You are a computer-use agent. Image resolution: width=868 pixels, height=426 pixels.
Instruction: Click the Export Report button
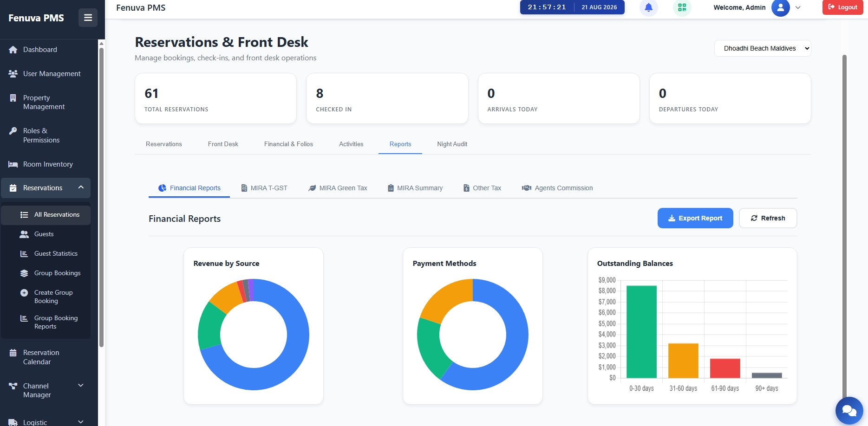point(695,218)
